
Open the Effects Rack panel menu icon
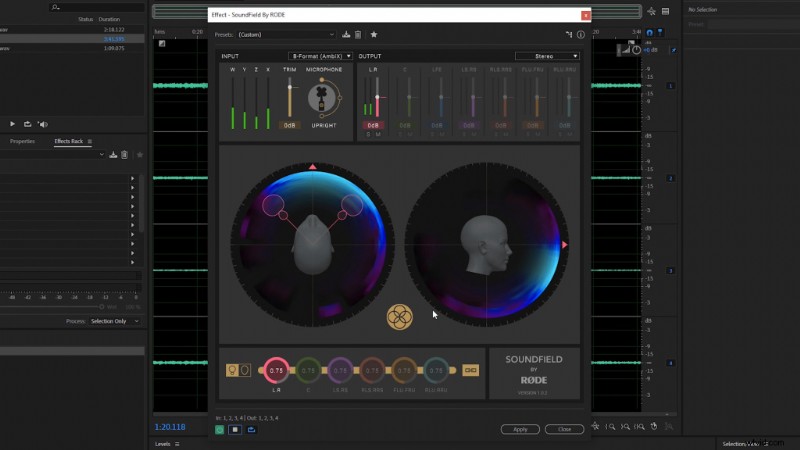click(x=90, y=141)
